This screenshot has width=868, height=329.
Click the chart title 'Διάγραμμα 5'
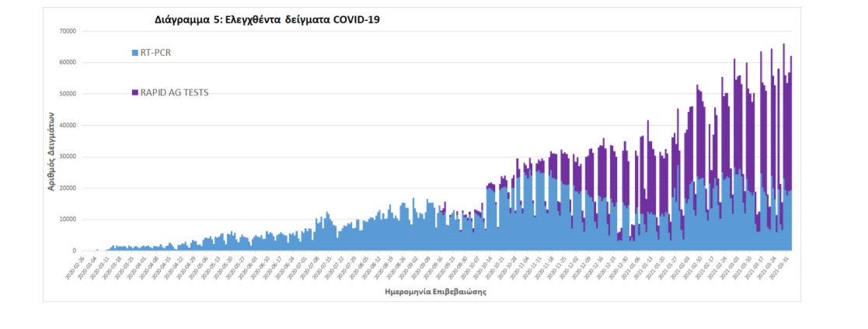point(264,19)
